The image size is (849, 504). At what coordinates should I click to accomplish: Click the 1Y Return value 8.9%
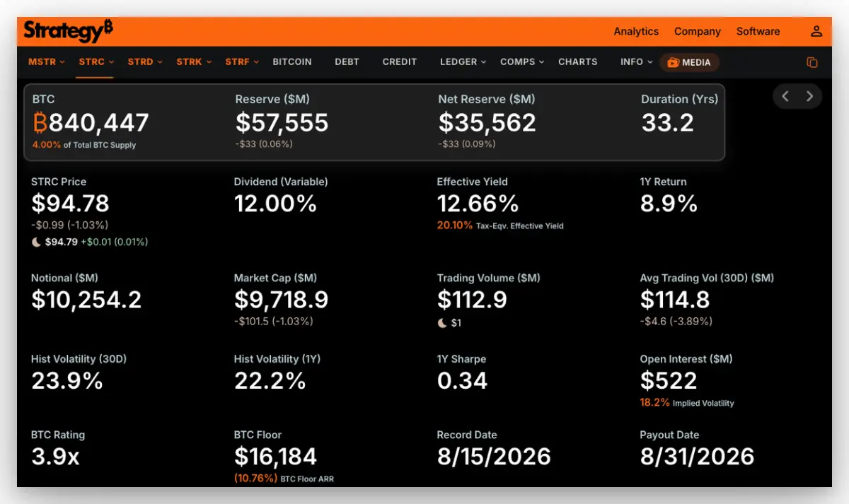[669, 204]
